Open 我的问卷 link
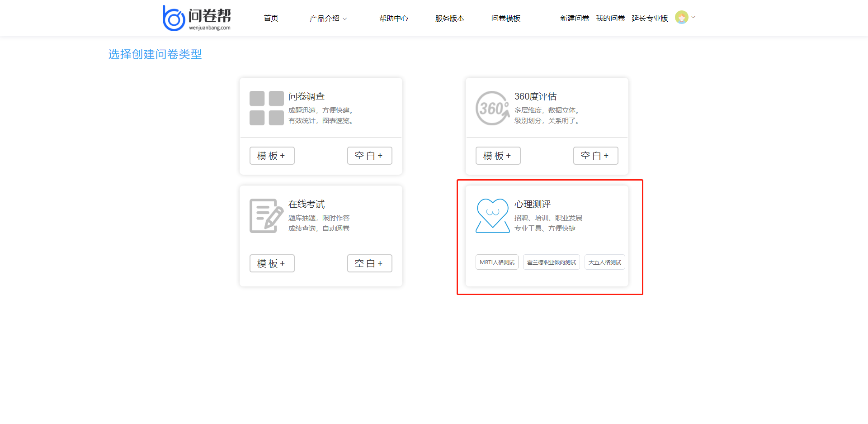 (610, 19)
